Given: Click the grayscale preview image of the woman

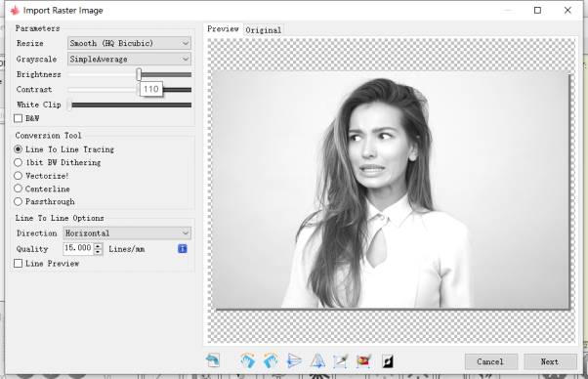Looking at the screenshot, I should [390, 189].
